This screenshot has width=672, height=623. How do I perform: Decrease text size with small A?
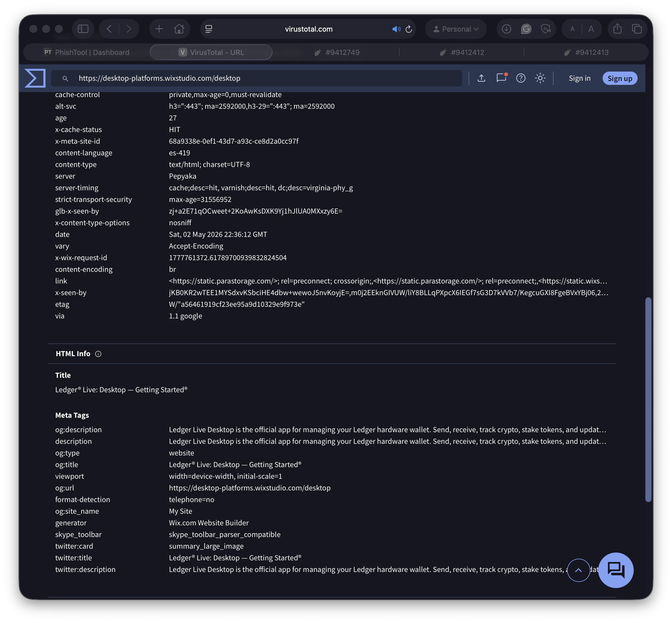coord(572,29)
